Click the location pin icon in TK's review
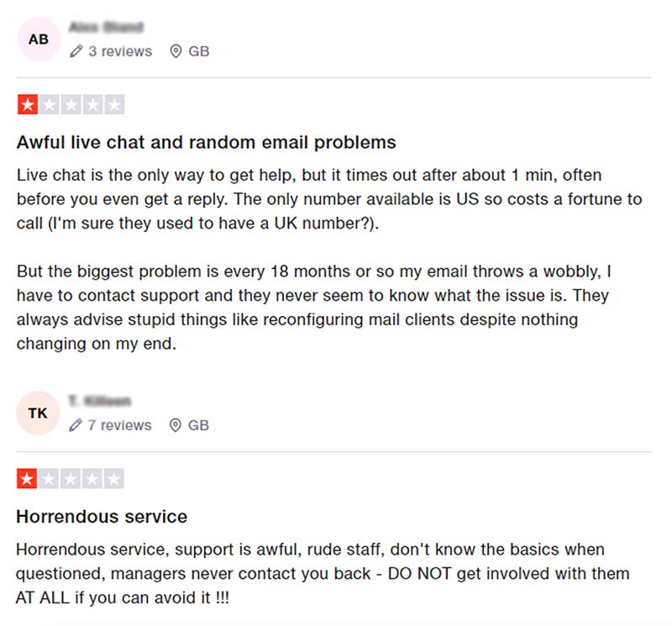672x626 pixels. pyautogui.click(x=176, y=425)
